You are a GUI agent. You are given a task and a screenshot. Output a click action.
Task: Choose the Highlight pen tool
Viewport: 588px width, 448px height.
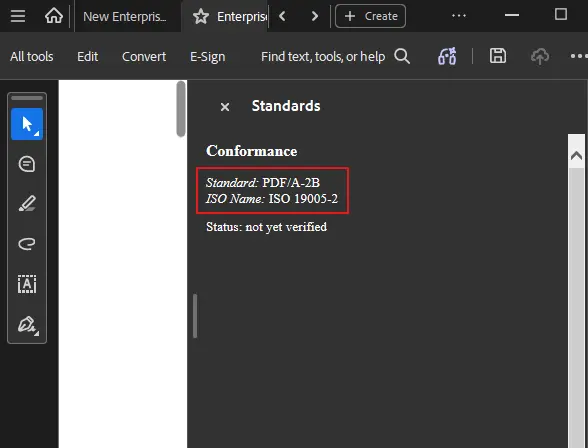click(27, 204)
